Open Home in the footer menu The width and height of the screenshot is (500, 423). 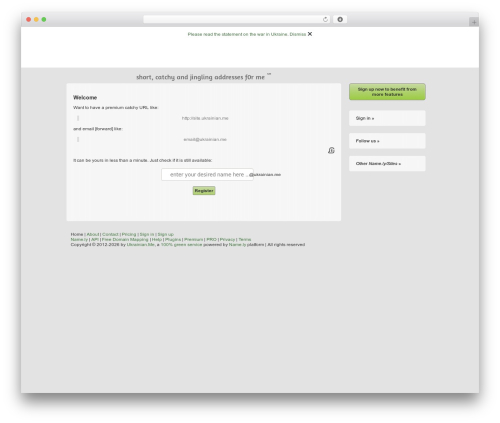tap(77, 234)
